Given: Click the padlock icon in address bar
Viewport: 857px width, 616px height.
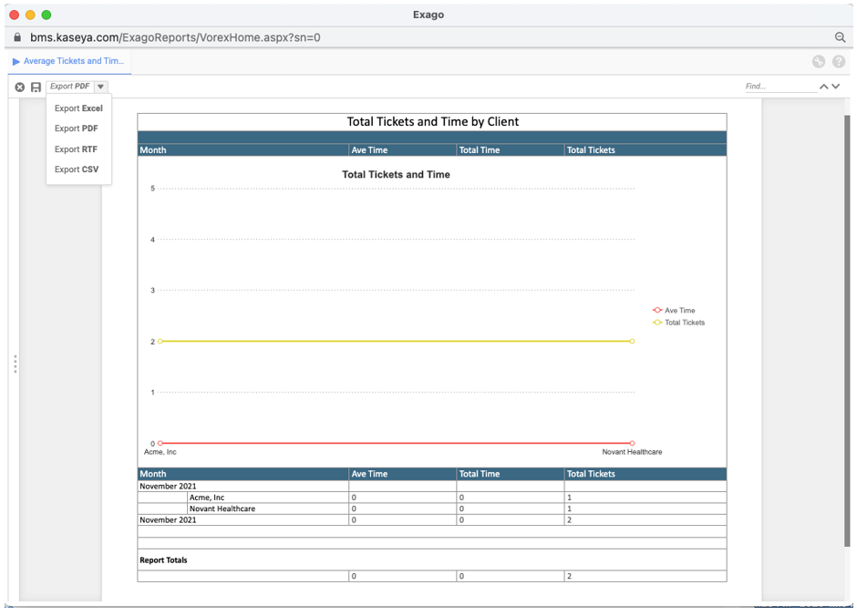Looking at the screenshot, I should pyautogui.click(x=16, y=37).
